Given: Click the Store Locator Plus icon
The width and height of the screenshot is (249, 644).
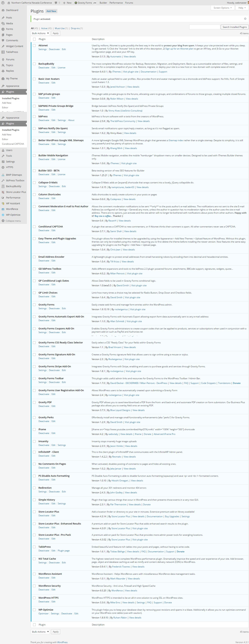Looking at the screenshot, I should (x=3, y=192).
